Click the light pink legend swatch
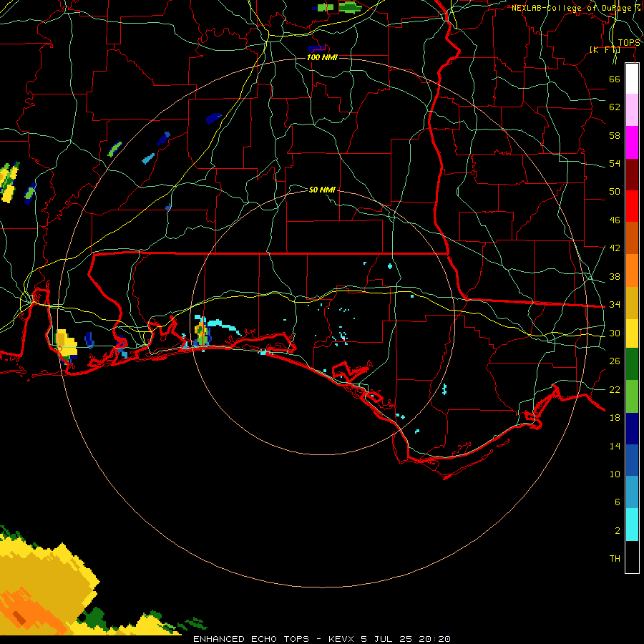The width and height of the screenshot is (644, 644). (x=632, y=110)
